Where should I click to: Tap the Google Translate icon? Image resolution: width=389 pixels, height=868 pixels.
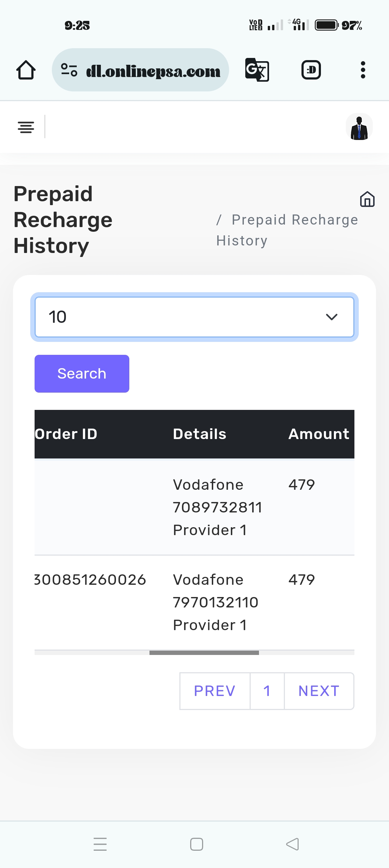click(257, 70)
